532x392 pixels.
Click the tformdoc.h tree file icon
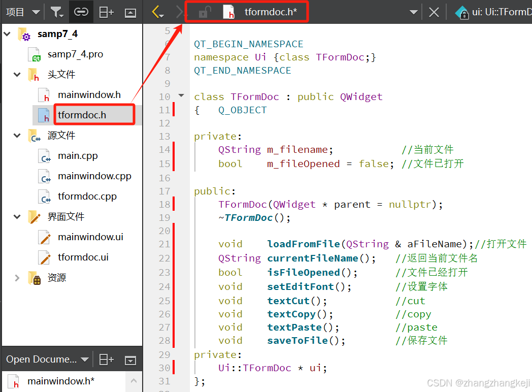44,115
